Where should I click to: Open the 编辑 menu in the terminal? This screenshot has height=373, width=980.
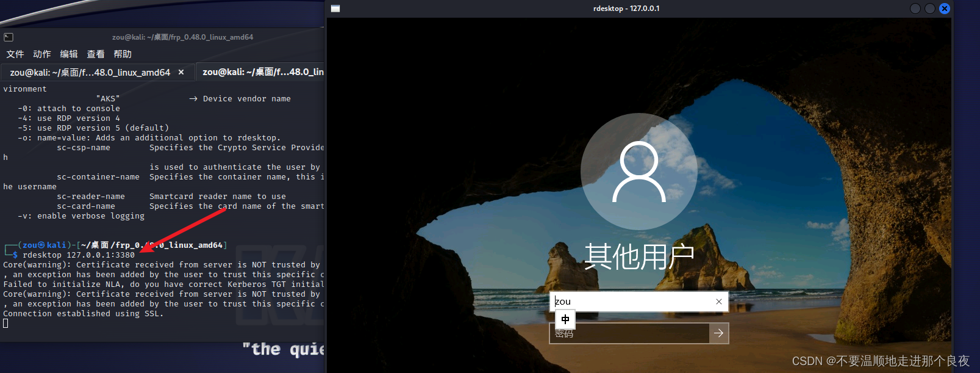[69, 54]
